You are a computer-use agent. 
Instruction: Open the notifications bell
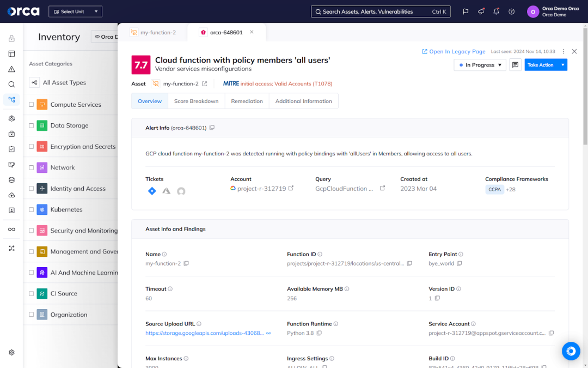click(496, 11)
